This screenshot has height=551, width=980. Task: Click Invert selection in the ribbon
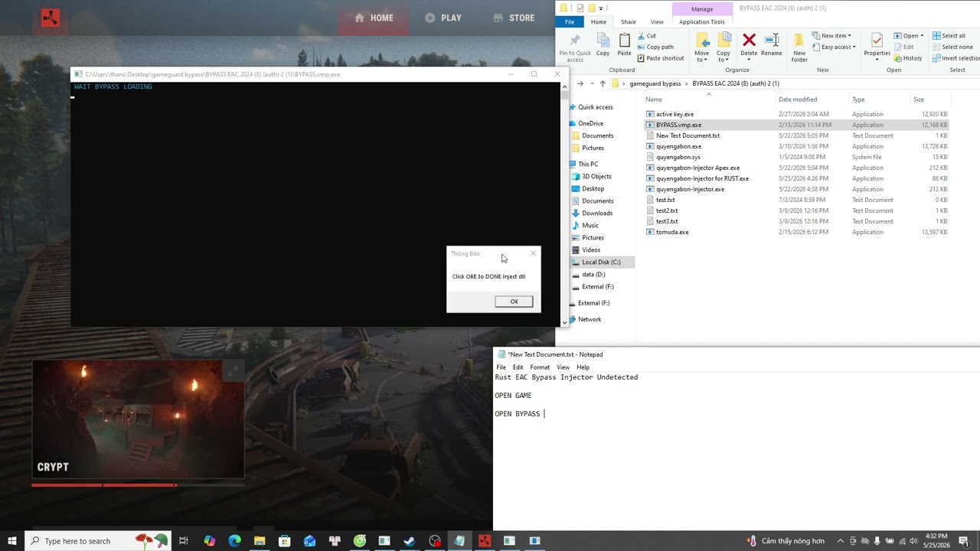tap(955, 58)
